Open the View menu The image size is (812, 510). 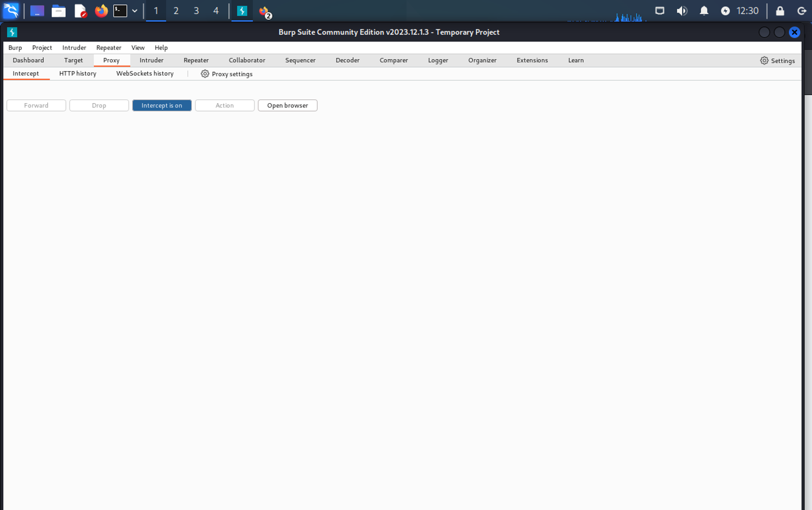(x=138, y=47)
